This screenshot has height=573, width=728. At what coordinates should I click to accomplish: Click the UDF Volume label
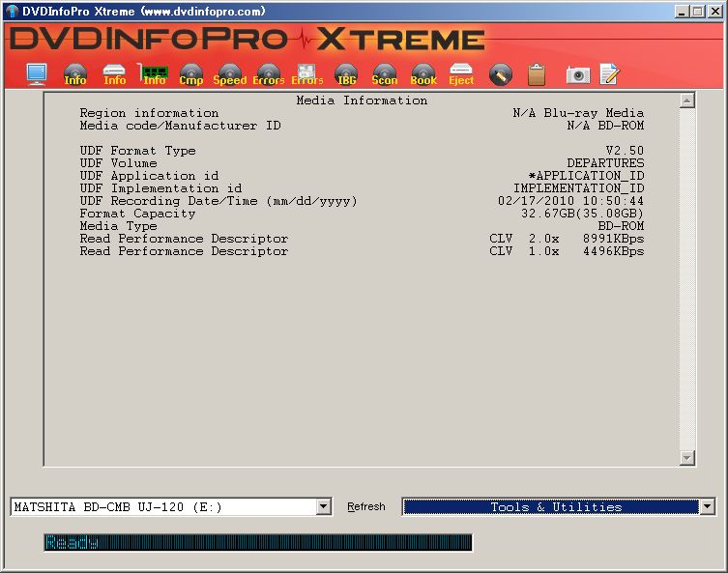[x=118, y=163]
